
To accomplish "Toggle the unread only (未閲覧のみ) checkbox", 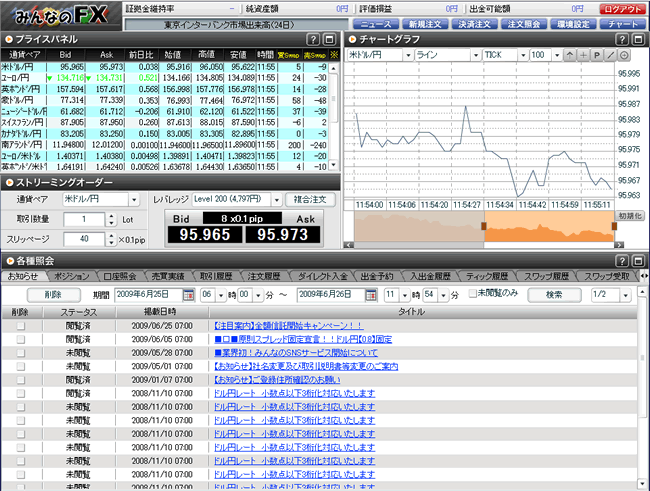I will 472,294.
